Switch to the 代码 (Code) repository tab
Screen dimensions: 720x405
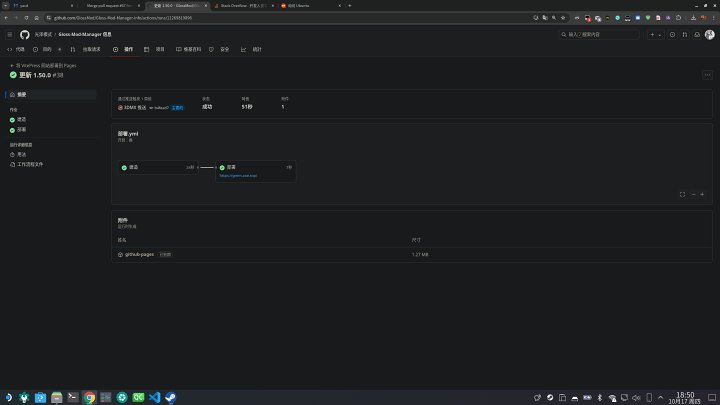pos(17,49)
